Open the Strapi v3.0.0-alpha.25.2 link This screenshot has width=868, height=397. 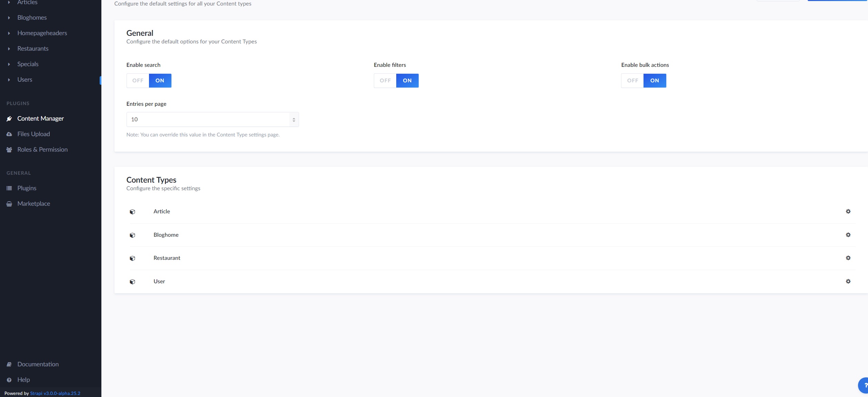[x=54, y=393]
